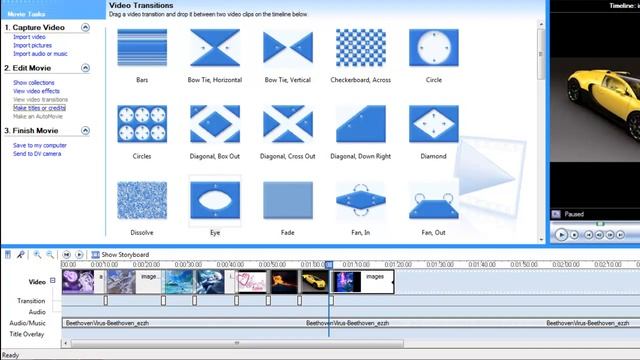This screenshot has height=360, width=640.
Task: Play the timeline from toolbar
Action: coord(79,255)
